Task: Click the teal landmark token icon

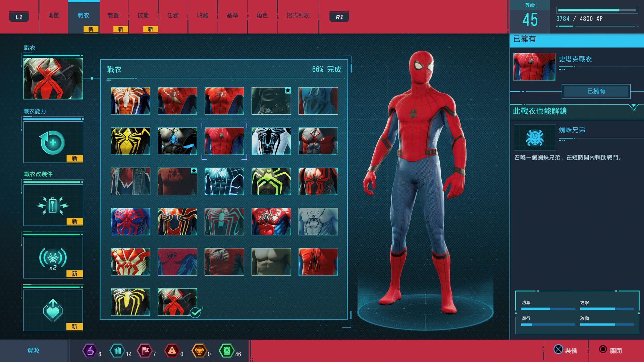Action: [117, 351]
